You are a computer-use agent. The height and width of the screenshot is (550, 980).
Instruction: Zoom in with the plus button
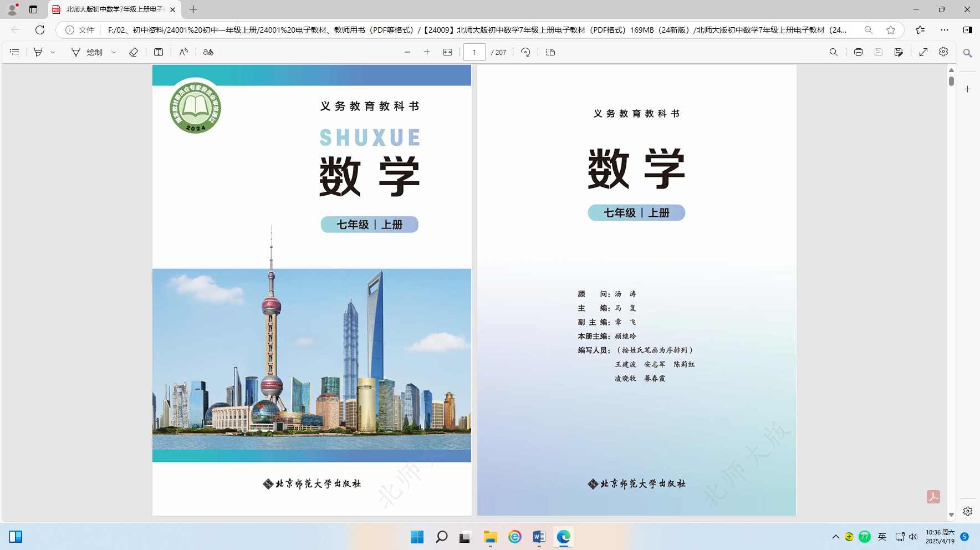(x=427, y=52)
